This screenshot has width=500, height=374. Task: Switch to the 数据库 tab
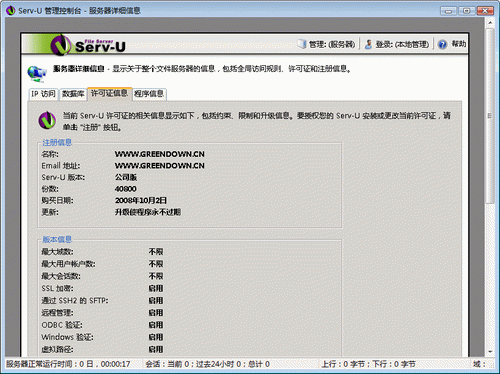click(x=73, y=94)
